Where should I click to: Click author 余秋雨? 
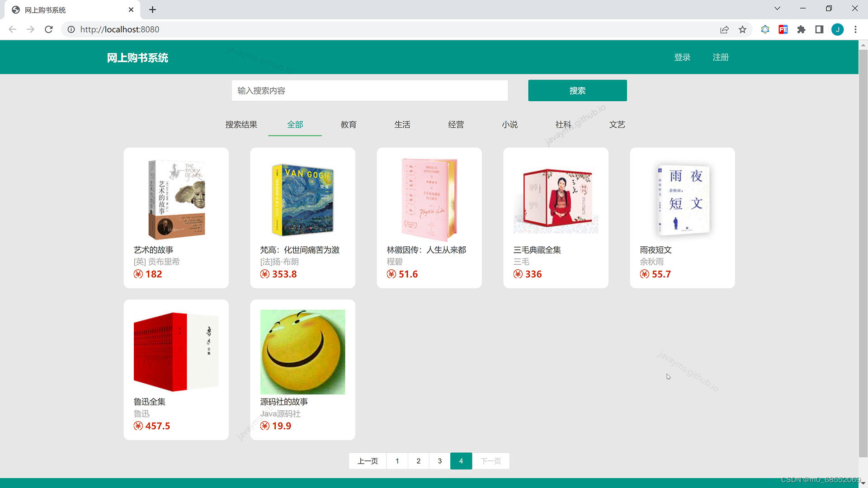(x=652, y=262)
